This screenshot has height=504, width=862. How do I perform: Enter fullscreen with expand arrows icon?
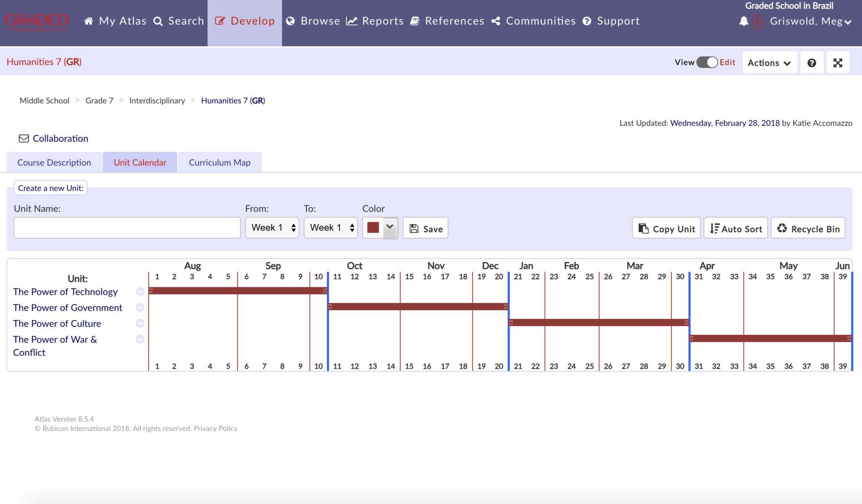point(838,63)
